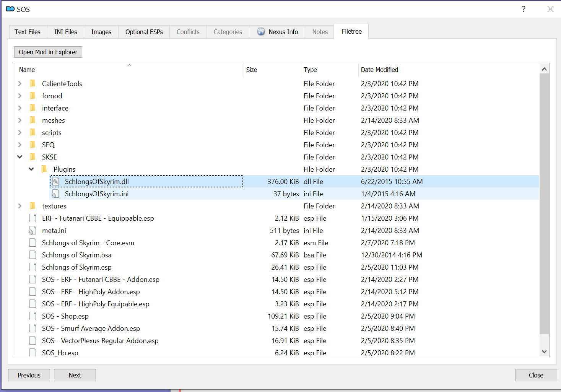Click the Next button
Image resolution: width=561 pixels, height=392 pixels.
pyautogui.click(x=75, y=375)
